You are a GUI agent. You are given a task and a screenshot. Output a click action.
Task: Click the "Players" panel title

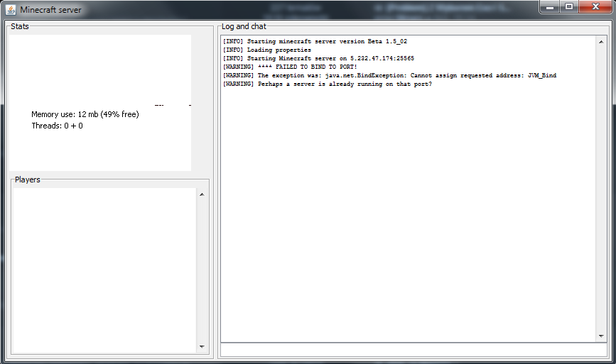coord(28,180)
